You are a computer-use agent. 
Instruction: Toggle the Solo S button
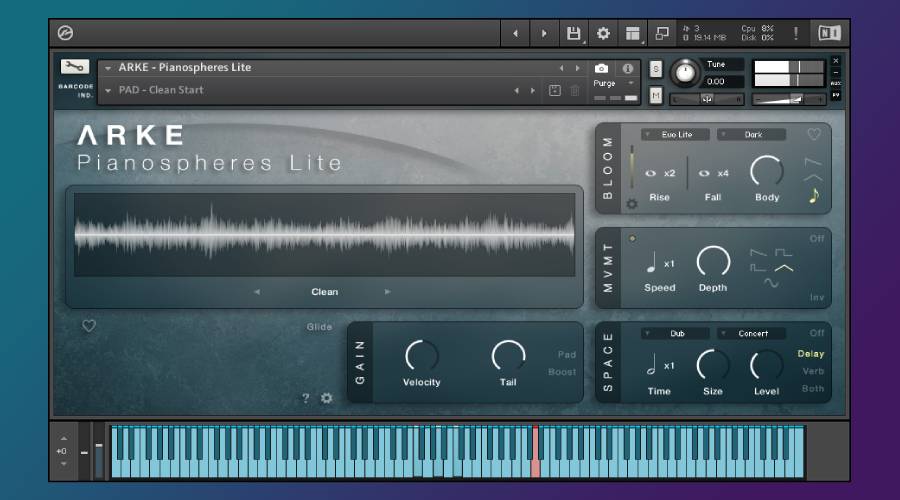pos(656,69)
